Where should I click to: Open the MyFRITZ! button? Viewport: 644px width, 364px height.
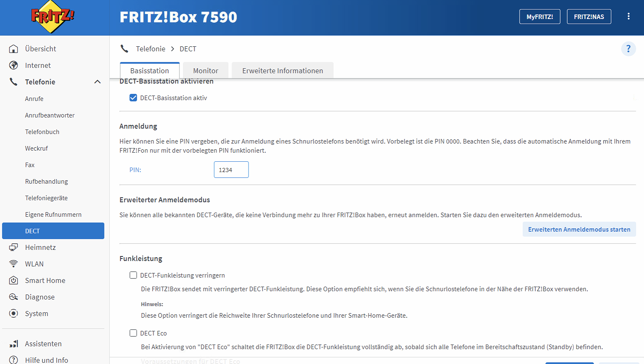point(539,17)
